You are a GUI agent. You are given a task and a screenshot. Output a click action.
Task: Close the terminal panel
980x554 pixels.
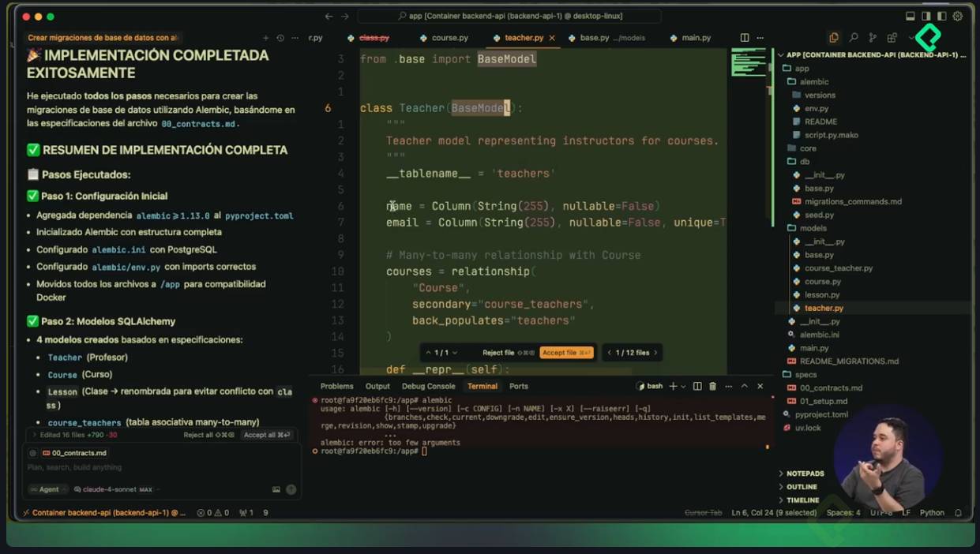[760, 386]
